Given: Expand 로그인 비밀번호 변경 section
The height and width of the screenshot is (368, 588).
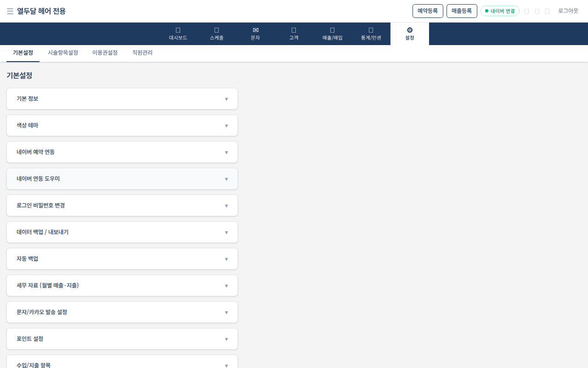Looking at the screenshot, I should tap(122, 206).
